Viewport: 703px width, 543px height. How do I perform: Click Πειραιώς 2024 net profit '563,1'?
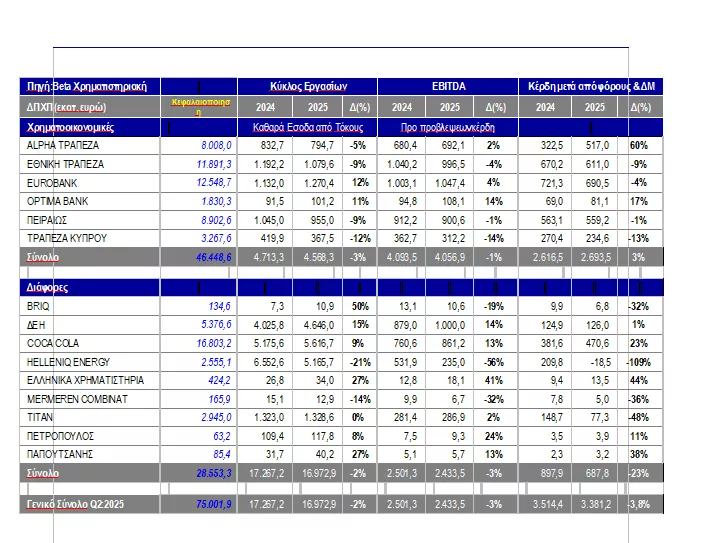[x=551, y=220]
